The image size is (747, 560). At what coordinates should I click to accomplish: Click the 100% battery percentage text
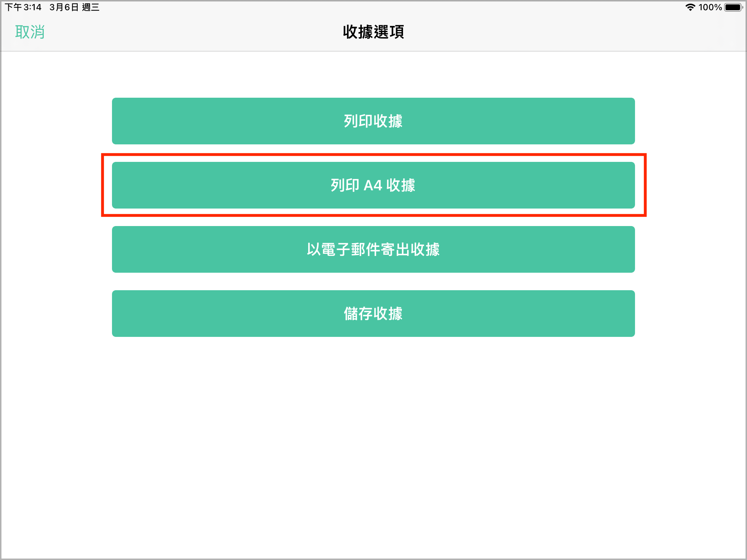pyautogui.click(x=710, y=7)
